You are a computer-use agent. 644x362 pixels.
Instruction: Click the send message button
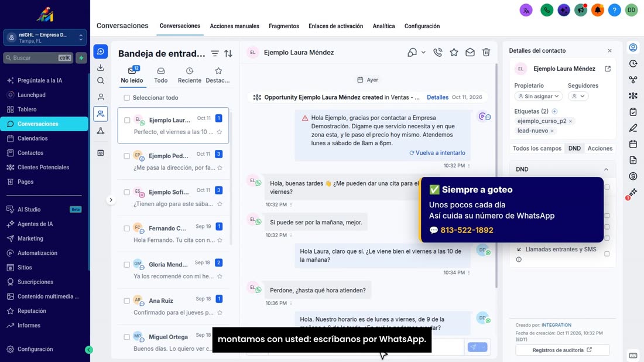(474, 347)
